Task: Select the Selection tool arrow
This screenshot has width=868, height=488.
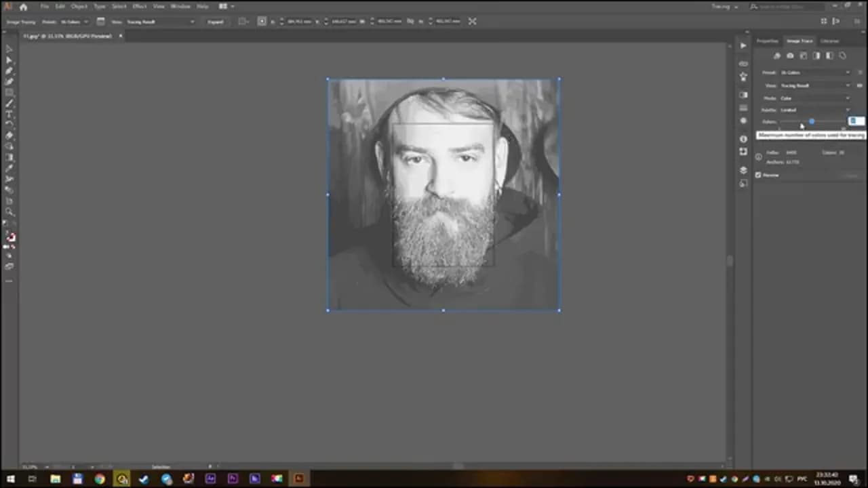Action: [9, 49]
